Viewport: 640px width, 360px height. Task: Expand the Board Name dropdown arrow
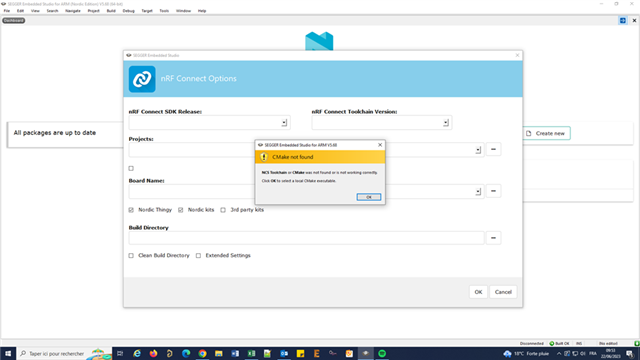(478, 191)
